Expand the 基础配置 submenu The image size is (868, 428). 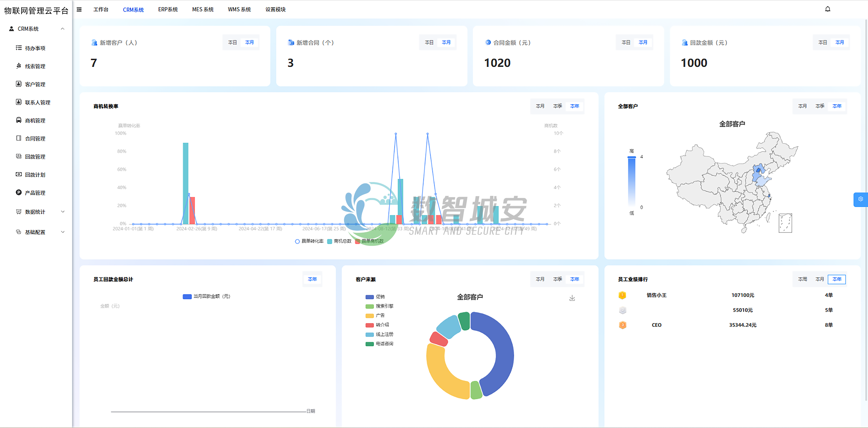tap(62, 232)
